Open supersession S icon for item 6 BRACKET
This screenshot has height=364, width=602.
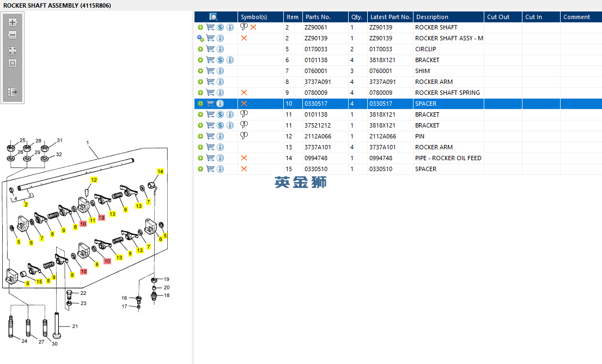220,60
